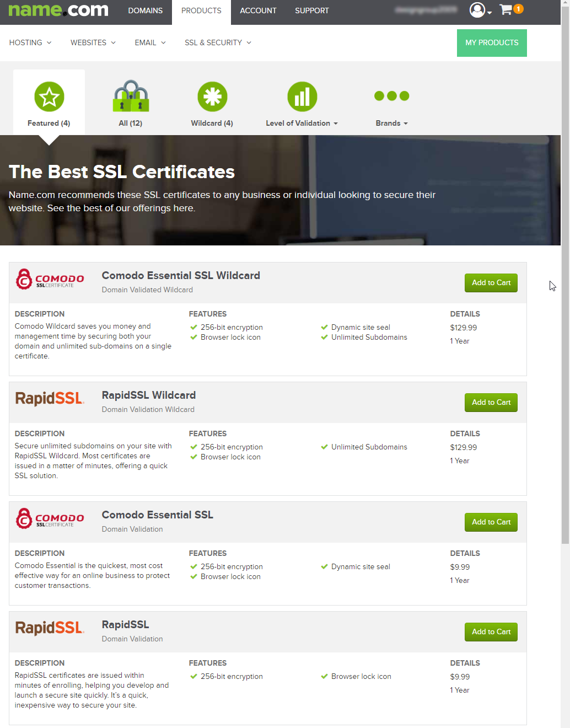The image size is (570, 728).
Task: Click the blurred account username
Action: [426, 10]
